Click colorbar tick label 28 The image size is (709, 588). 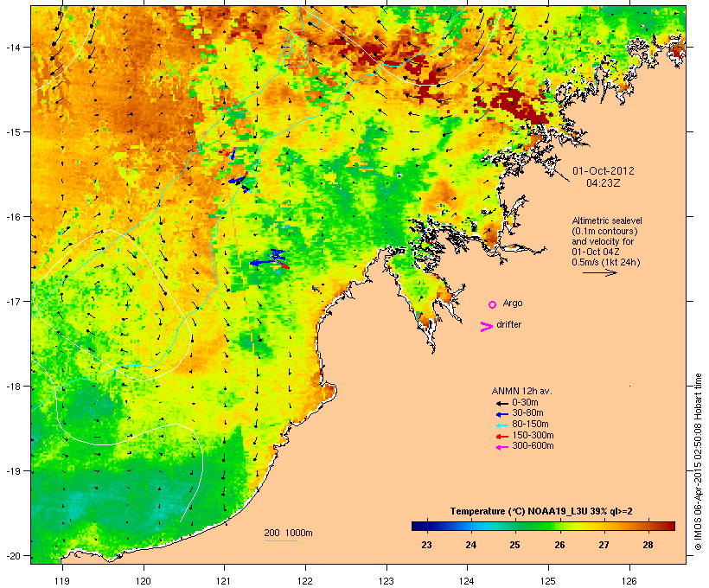pyautogui.click(x=648, y=545)
